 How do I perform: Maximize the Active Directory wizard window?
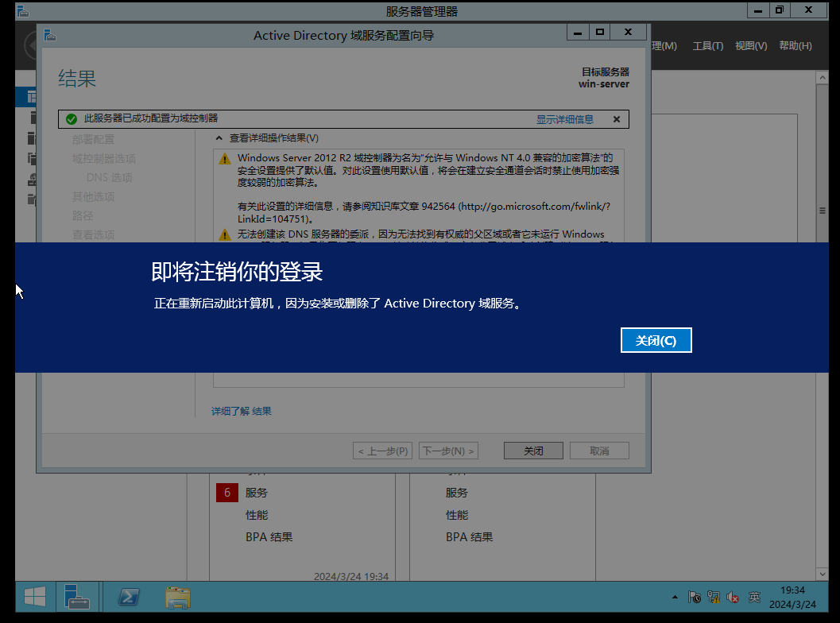[600, 33]
